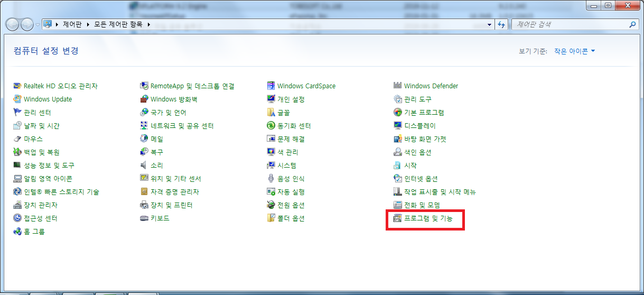Screen dimensions: 644x295
Task: Click the 장치 관리자 icon
Action: pyautogui.click(x=17, y=205)
